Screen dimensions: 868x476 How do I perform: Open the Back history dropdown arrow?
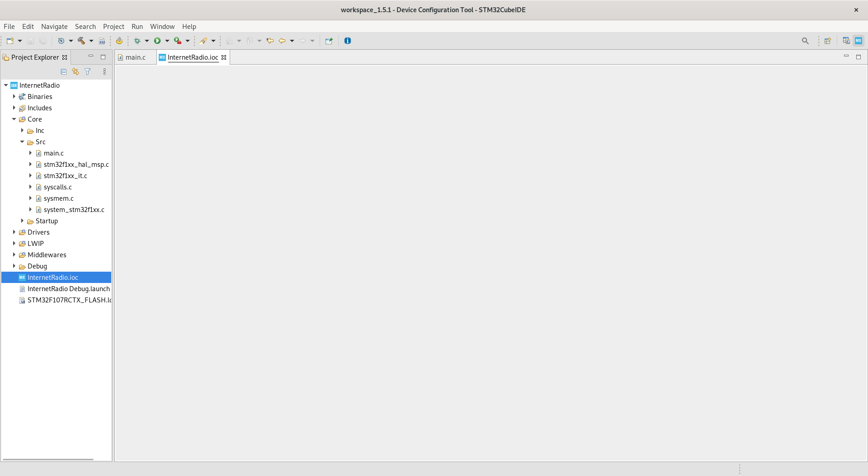coord(292,41)
